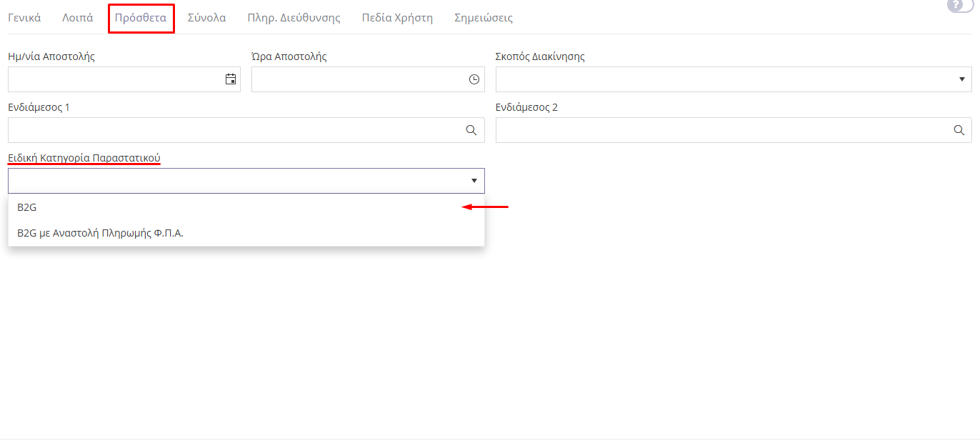This screenshot has height=441, width=980.
Task: Focus the Ώρα Αποστολής time field
Action: coord(357,79)
